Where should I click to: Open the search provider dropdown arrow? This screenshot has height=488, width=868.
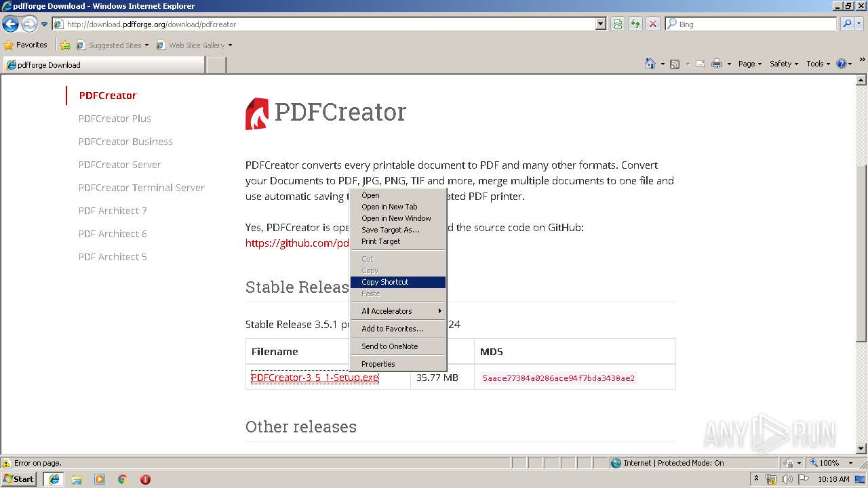pyautogui.click(x=859, y=24)
